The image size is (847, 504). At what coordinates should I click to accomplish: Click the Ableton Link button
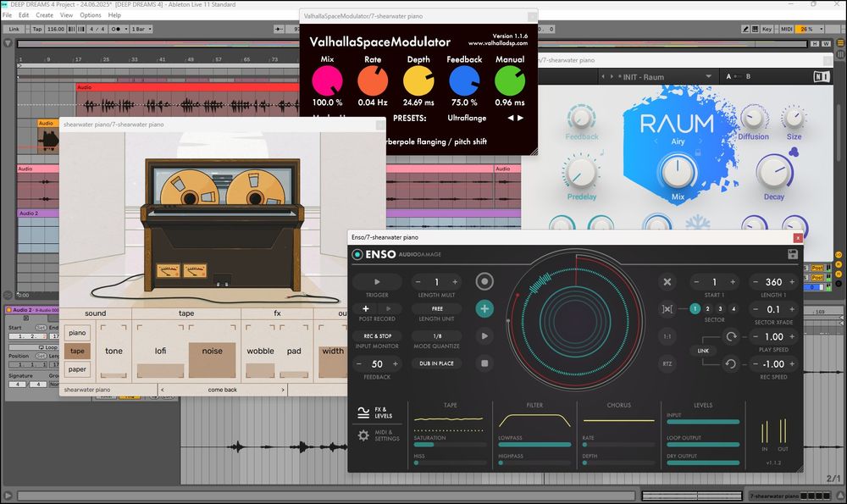click(14, 29)
